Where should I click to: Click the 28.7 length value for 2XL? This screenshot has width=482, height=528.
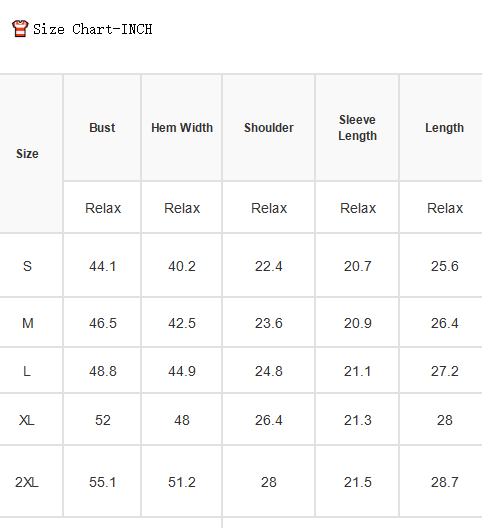(x=445, y=482)
